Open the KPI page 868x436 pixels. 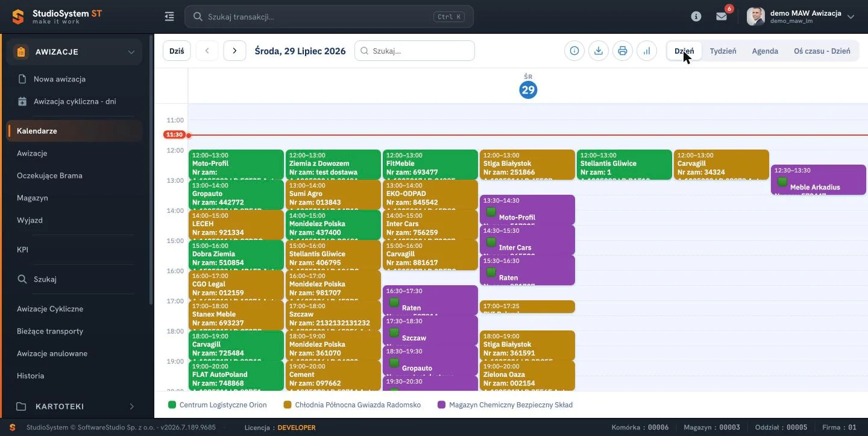click(x=22, y=250)
